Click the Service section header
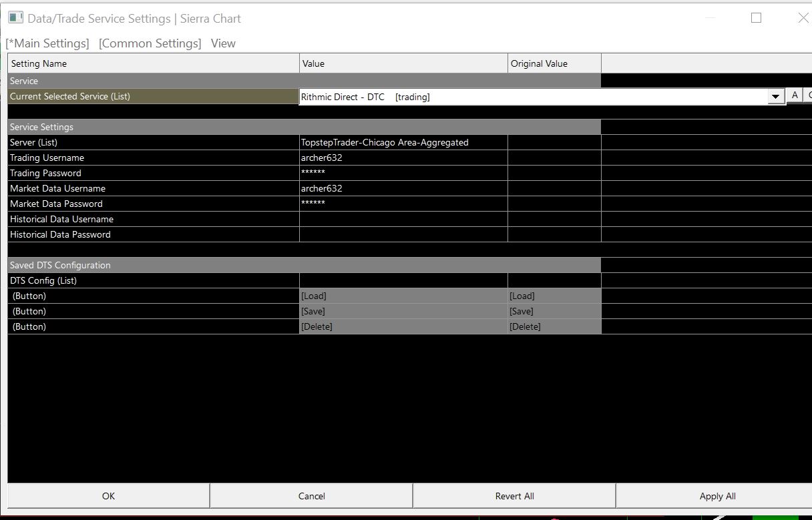 click(x=304, y=81)
